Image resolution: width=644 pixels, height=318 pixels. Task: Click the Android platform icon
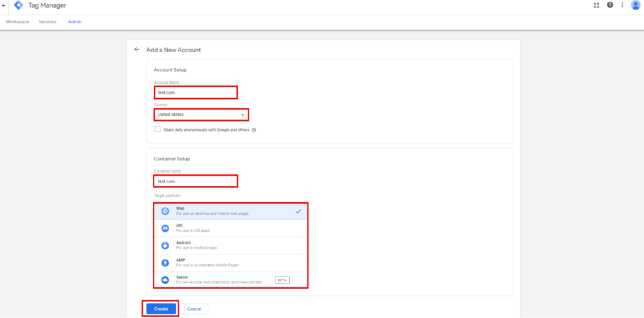click(165, 246)
